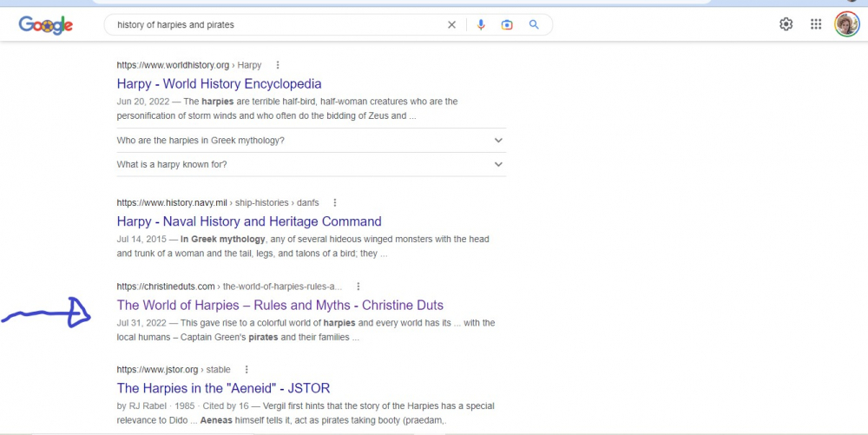The image size is (868, 435).
Task: Click the christineduts.com URL breadcrumb
Action: coord(166,287)
